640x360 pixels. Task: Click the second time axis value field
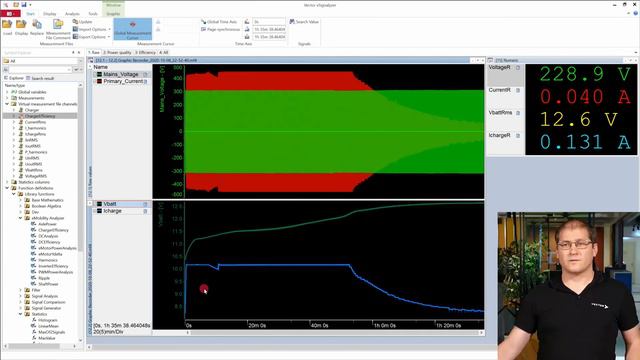coord(269,29)
